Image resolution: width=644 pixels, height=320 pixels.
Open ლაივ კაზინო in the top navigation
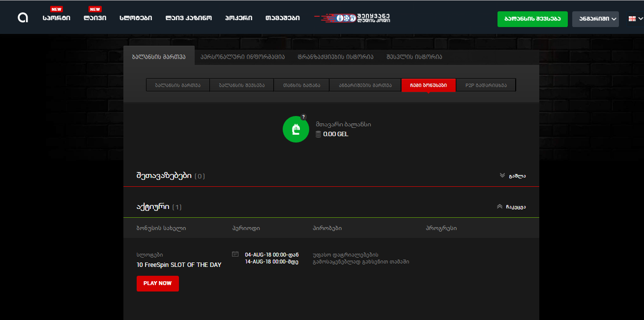tap(189, 18)
